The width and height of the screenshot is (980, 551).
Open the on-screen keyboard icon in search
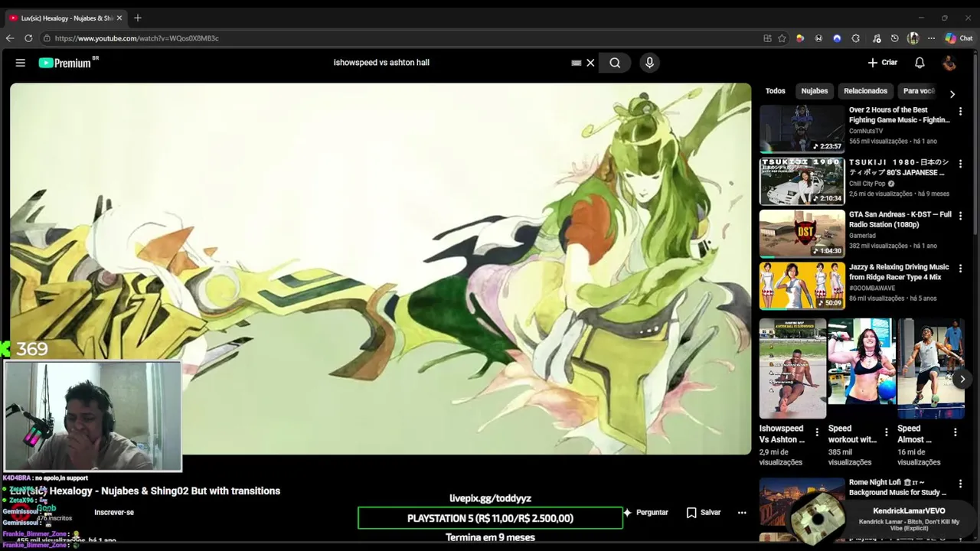click(x=577, y=63)
